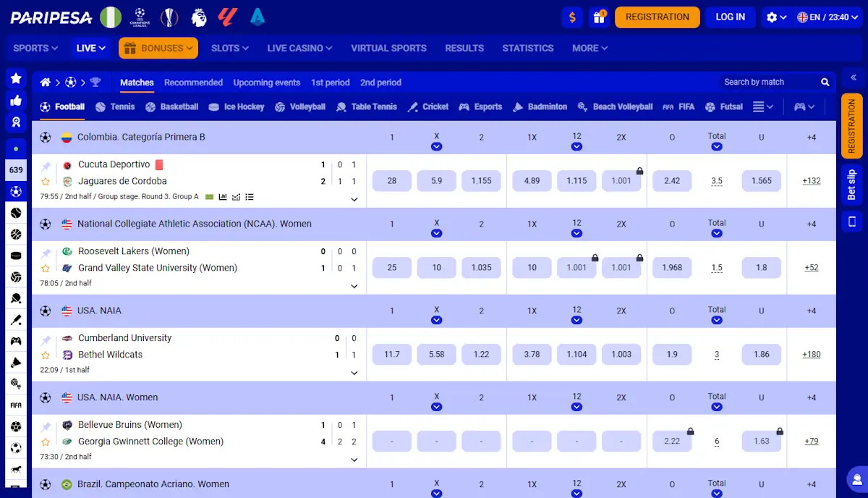The width and height of the screenshot is (868, 498).
Task: Toggle the favorites star atop the left sidebar
Action: point(16,78)
